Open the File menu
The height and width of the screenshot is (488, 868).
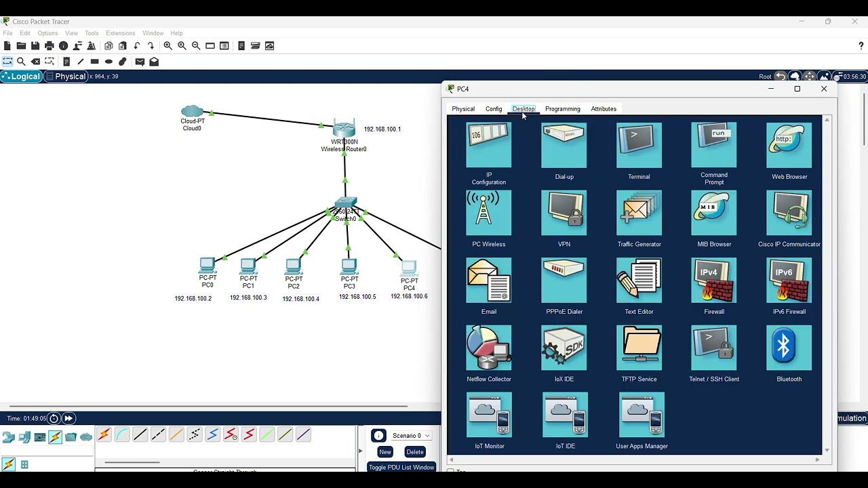7,33
